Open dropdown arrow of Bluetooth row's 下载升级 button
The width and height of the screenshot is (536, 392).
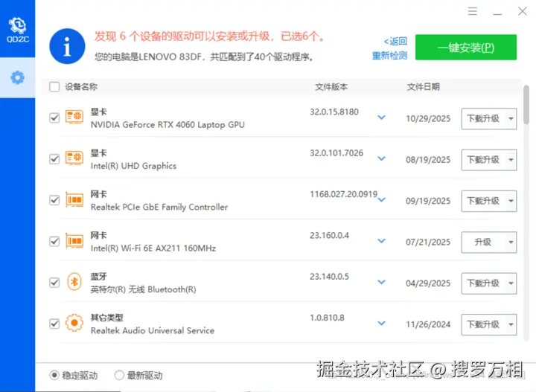click(x=511, y=283)
